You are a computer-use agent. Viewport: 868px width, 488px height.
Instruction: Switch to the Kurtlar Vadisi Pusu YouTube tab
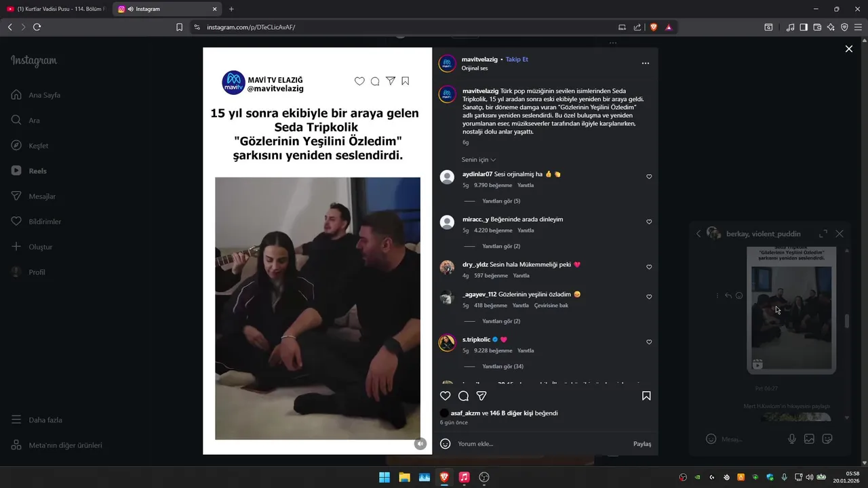tap(56, 9)
